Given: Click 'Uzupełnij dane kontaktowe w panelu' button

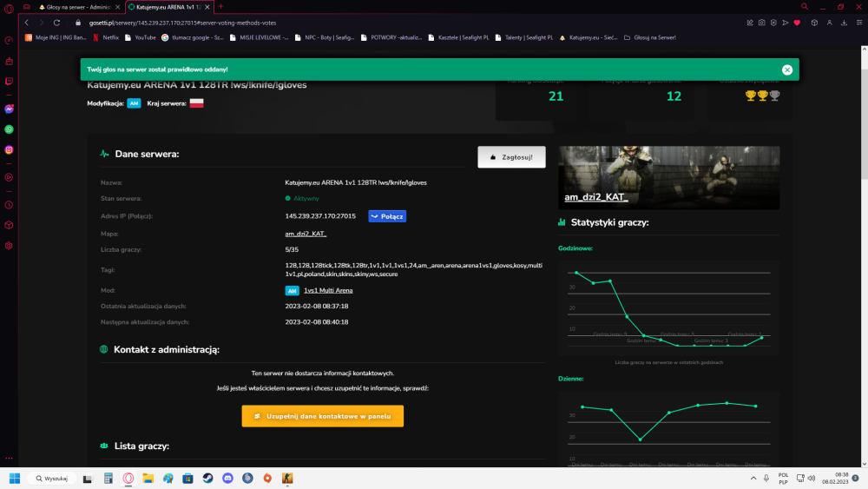Looking at the screenshot, I should tap(323, 416).
